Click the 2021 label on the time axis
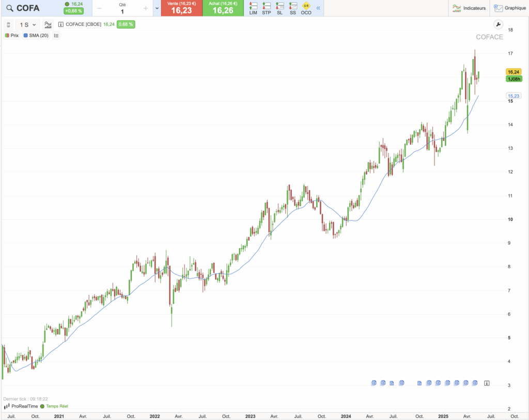The height and width of the screenshot is (420, 529). point(59,416)
